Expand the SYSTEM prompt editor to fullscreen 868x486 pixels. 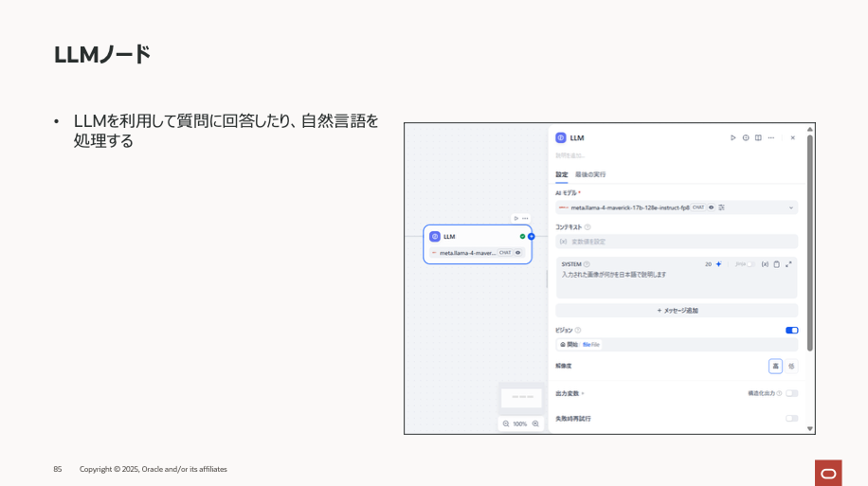click(x=788, y=264)
